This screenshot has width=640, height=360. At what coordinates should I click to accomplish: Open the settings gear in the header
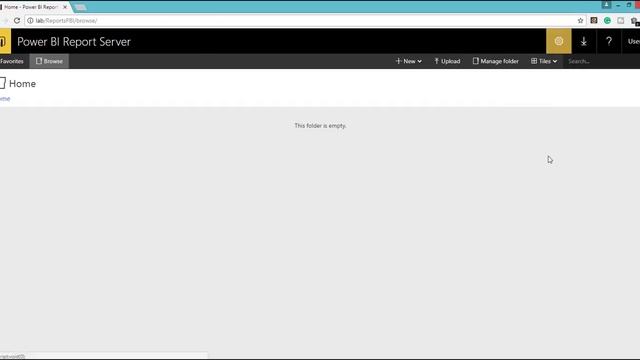click(558, 41)
